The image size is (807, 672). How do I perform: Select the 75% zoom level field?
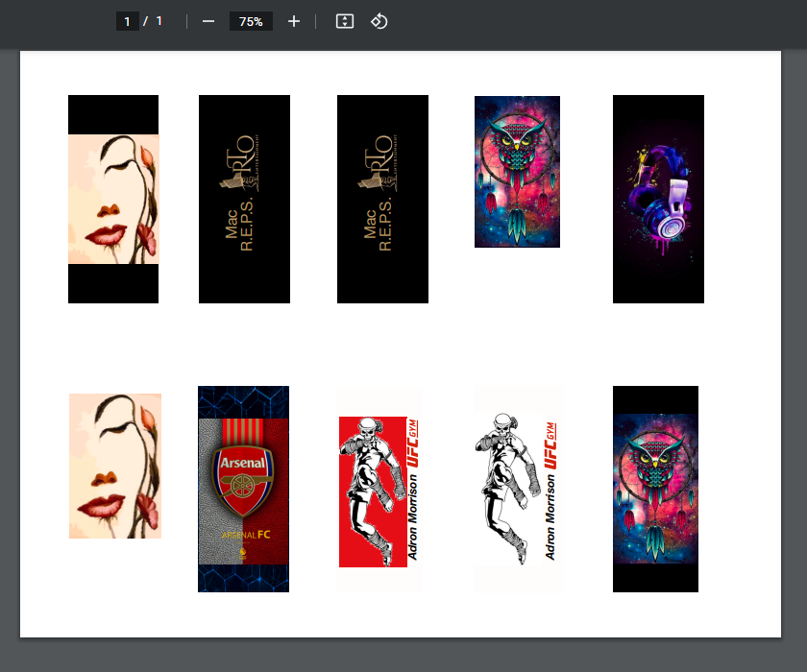251,21
